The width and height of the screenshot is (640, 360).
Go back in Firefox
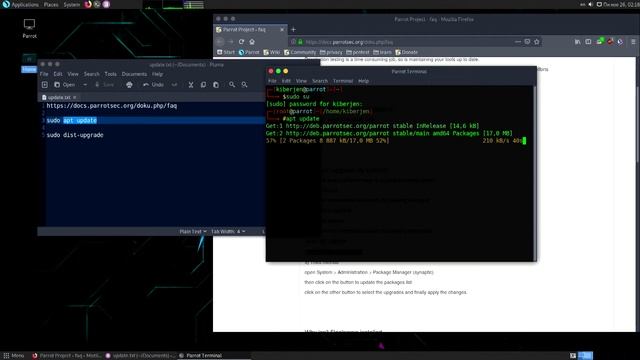[220, 42]
